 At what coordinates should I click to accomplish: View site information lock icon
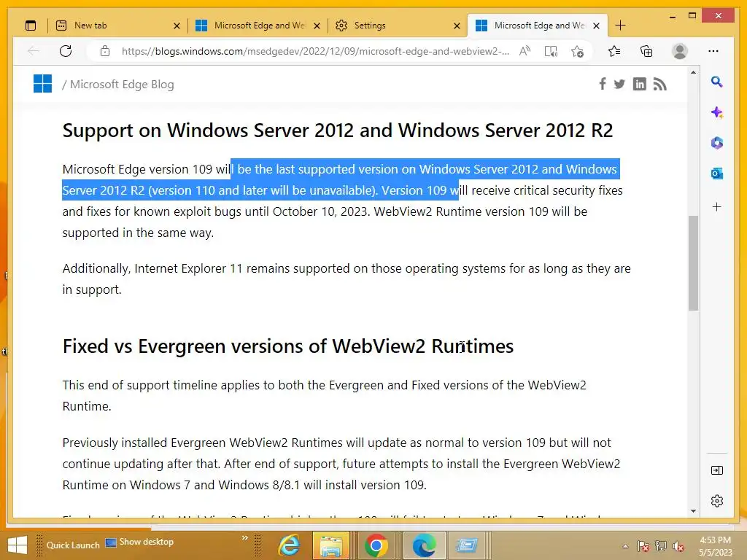(x=105, y=51)
